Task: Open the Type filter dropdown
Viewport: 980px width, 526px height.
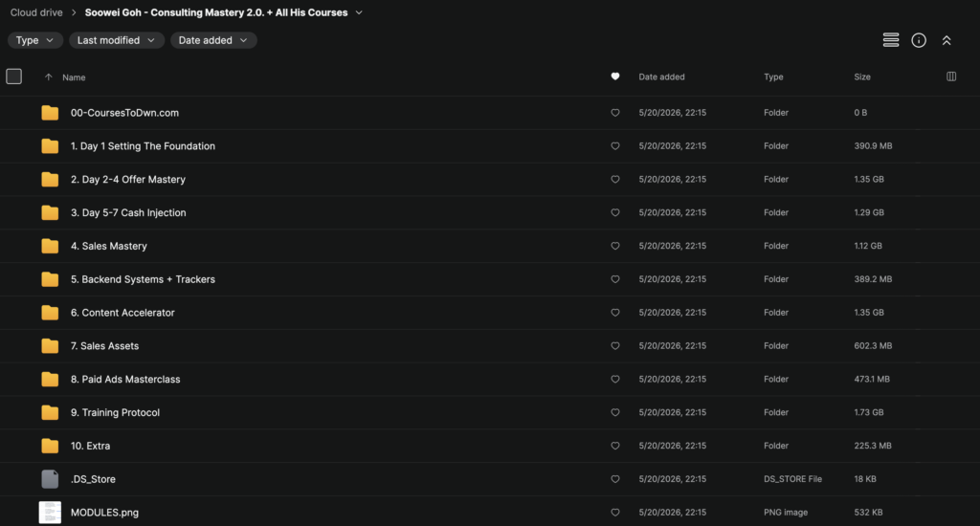Action: tap(35, 40)
